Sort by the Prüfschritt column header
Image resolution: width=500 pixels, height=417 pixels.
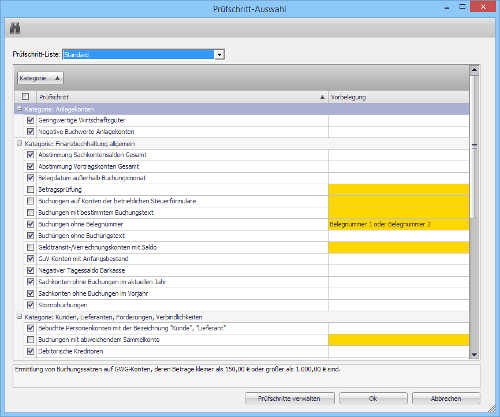pos(182,97)
